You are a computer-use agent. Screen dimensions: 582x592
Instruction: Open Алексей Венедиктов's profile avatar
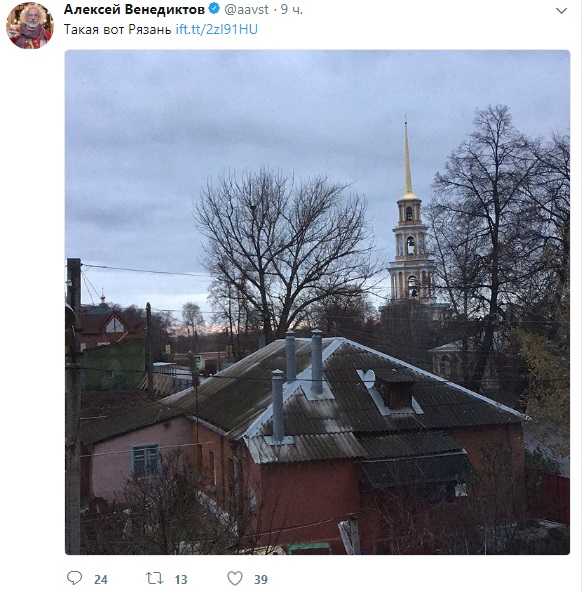(x=29, y=25)
